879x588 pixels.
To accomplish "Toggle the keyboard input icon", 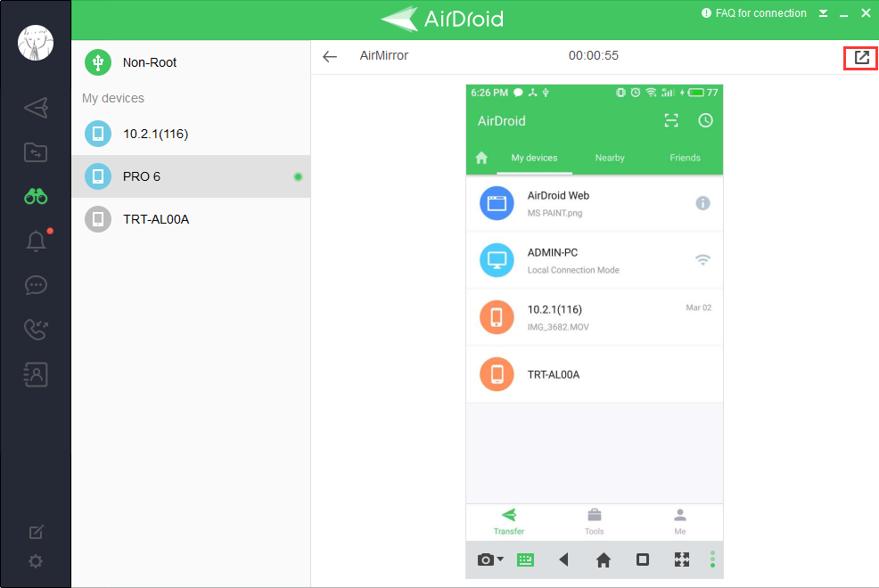I will click(x=525, y=560).
